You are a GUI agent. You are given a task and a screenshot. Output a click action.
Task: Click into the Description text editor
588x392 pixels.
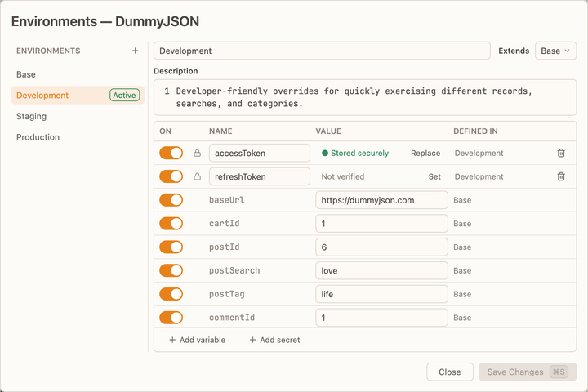click(365, 97)
